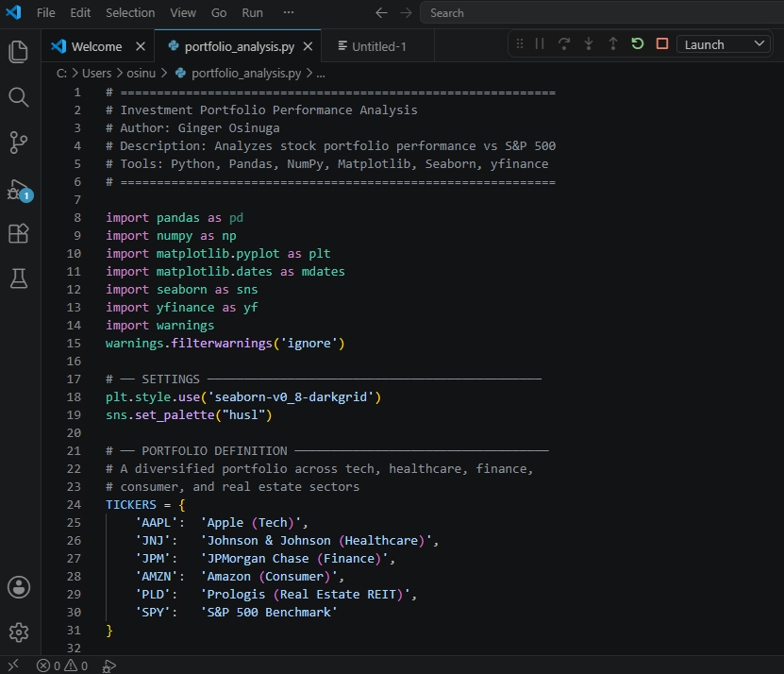Open the Run menu
This screenshot has width=784, height=674.
(x=252, y=12)
